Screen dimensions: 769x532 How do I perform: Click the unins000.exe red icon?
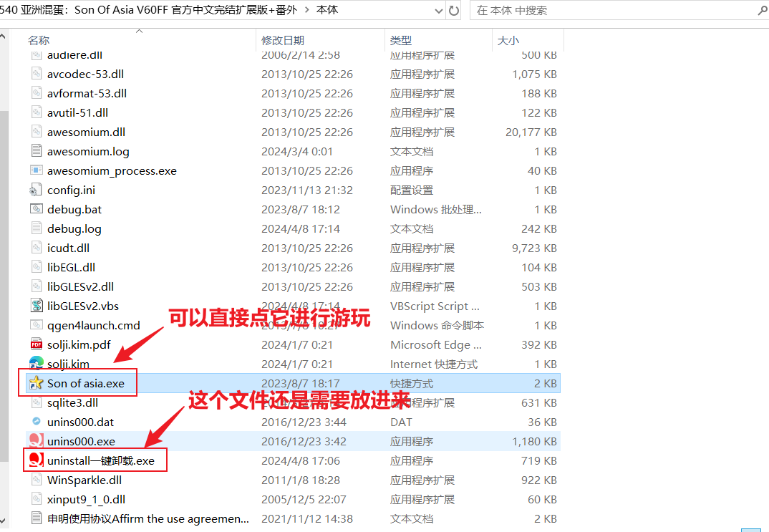pos(37,441)
